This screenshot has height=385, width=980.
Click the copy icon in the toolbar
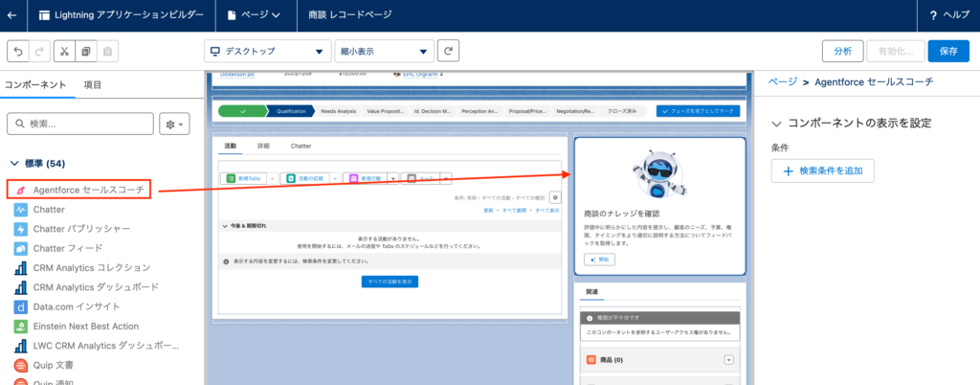tap(86, 51)
